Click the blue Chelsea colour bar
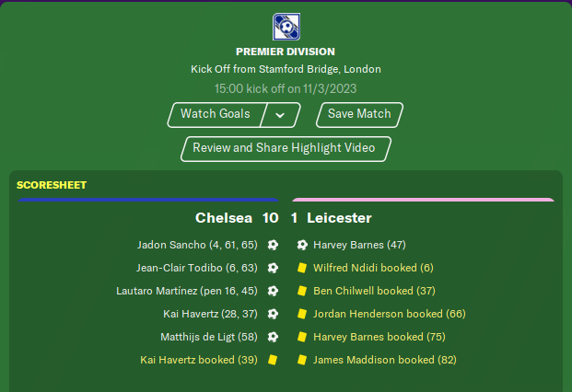The width and height of the screenshot is (572, 392). 148,200
